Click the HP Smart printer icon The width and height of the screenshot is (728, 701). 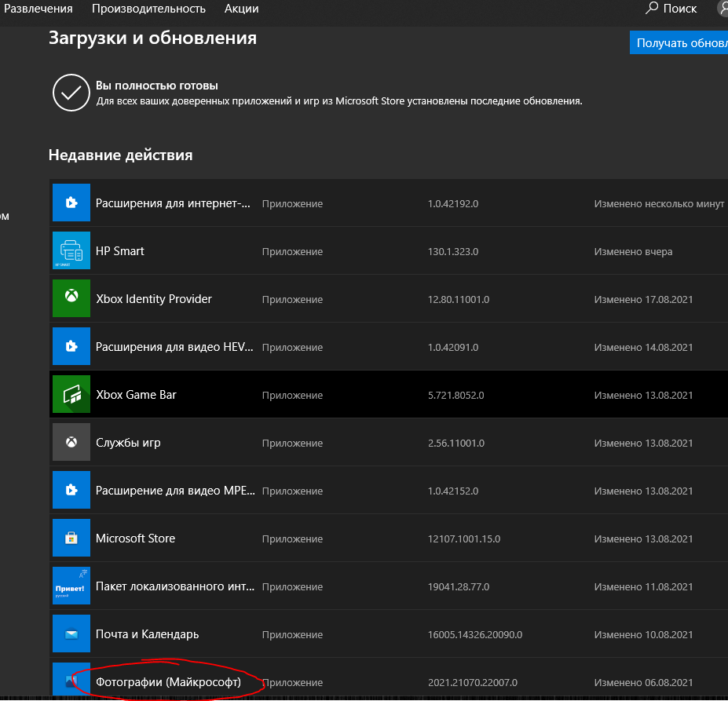click(x=71, y=251)
